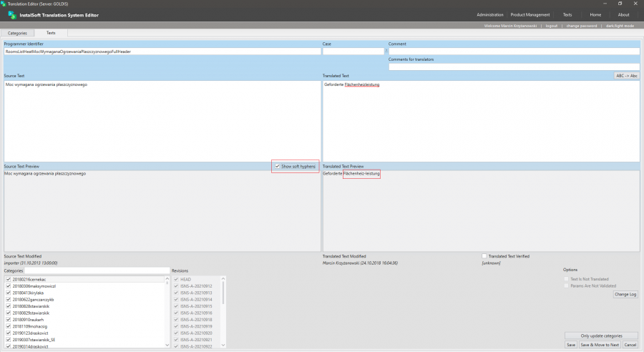
Task: Check the Translated Text Verified box
Action: pyautogui.click(x=484, y=255)
